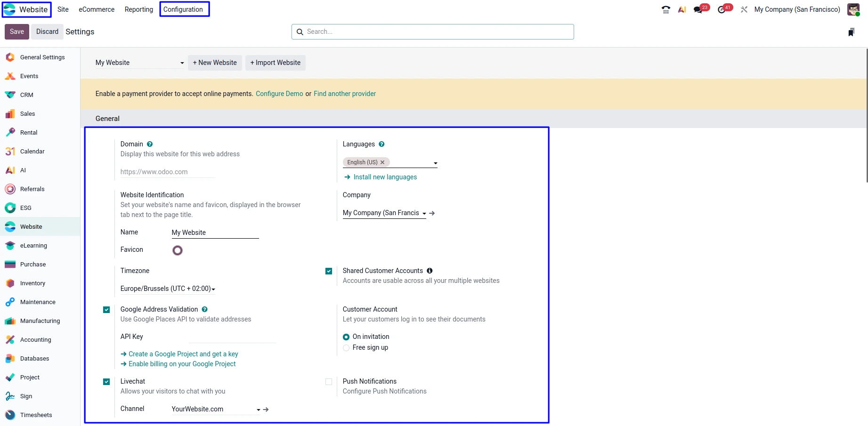The width and height of the screenshot is (868, 426).
Task: Enable Push Notifications checkbox
Action: [x=329, y=382]
